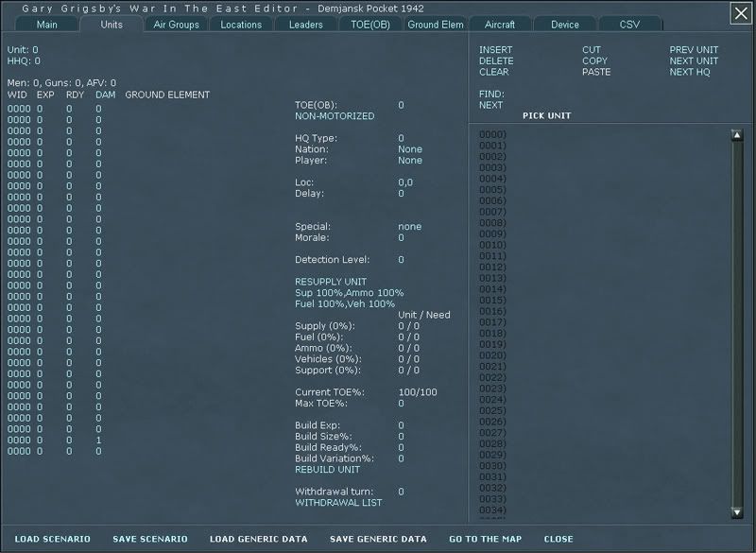
Task: Click the scrollbar down arrow in unit list
Action: tap(736, 512)
